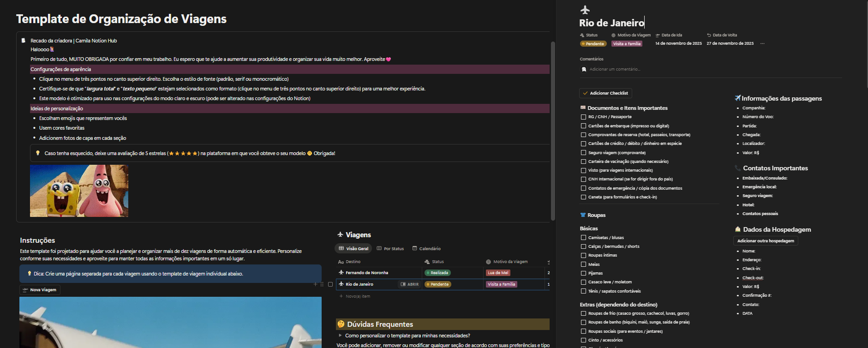
Task: Click the vertical scrollbar of the callout box
Action: coord(553,129)
